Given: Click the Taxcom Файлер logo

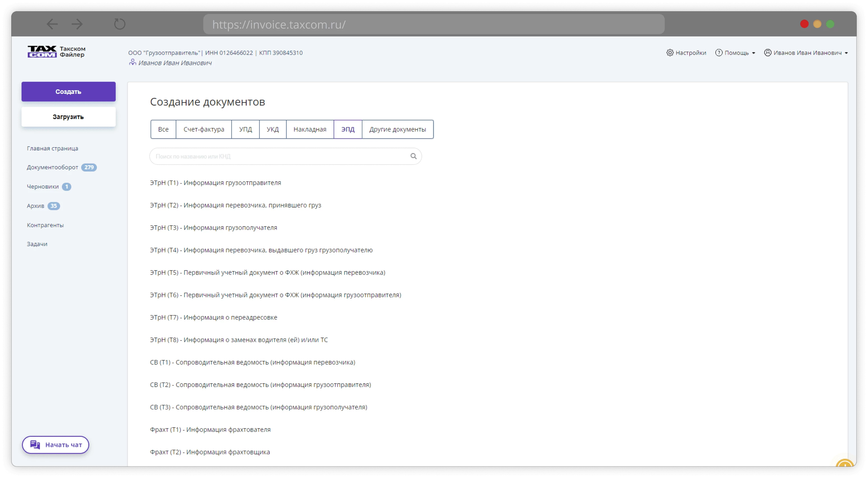Looking at the screenshot, I should (56, 52).
